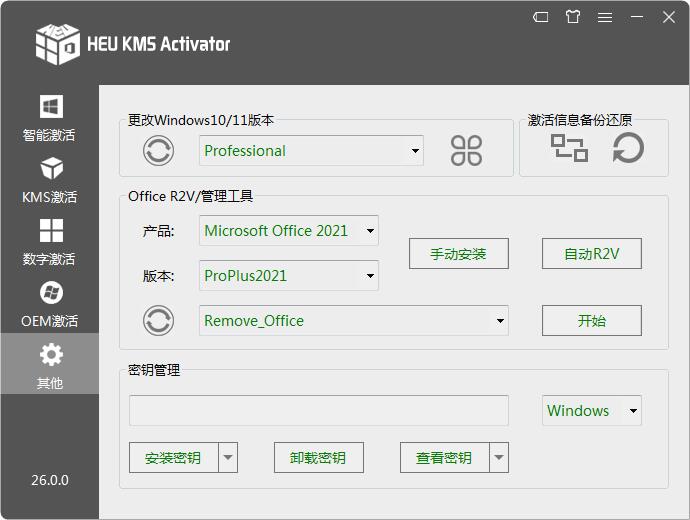Click the activation backup icon

pyautogui.click(x=569, y=148)
